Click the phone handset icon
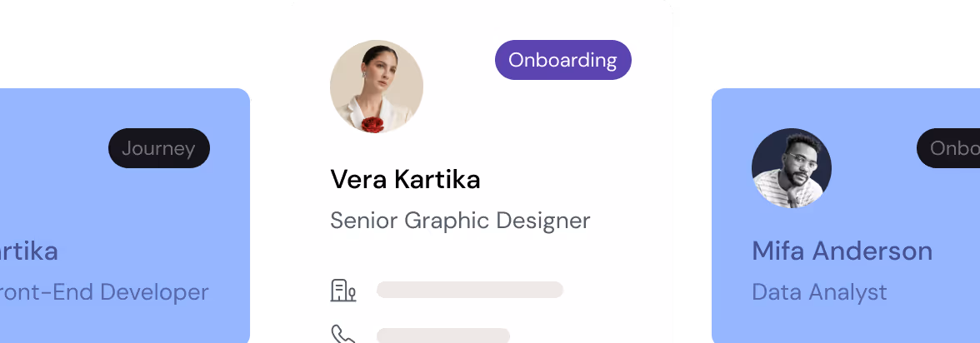Screen dimensions: 980x343 (342, 335)
